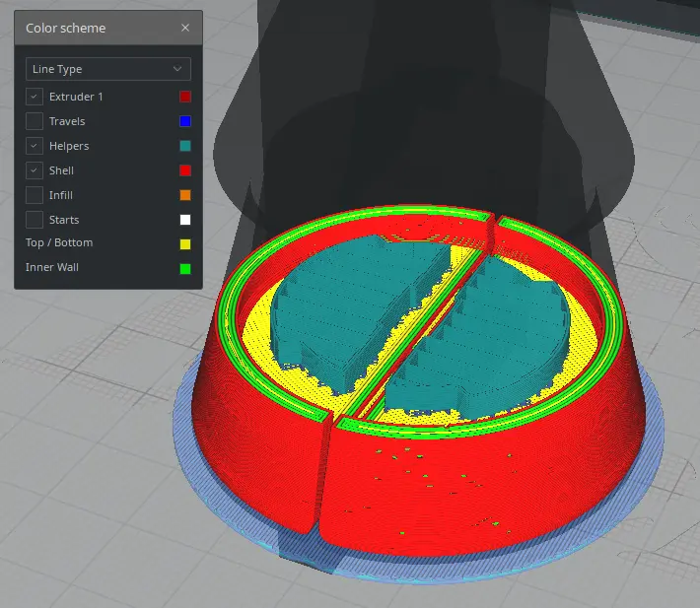Screen dimensions: 700x608
Task: Click the Travels label text
Action: [67, 121]
